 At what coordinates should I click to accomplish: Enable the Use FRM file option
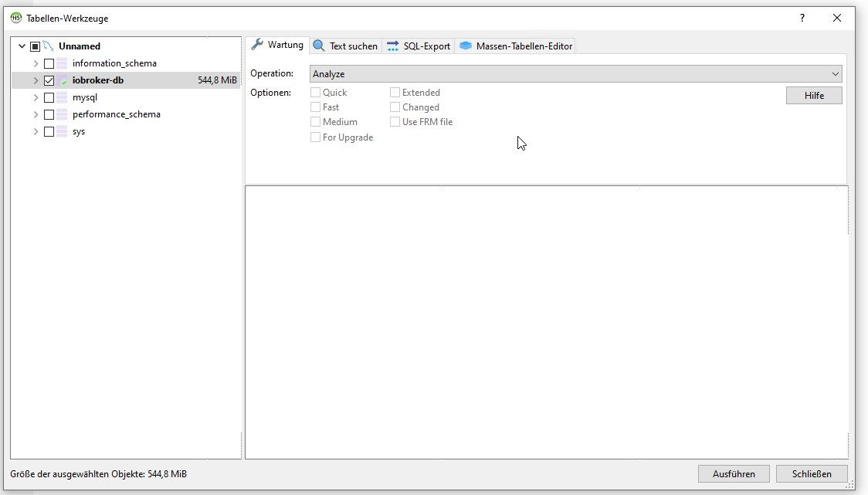point(395,122)
